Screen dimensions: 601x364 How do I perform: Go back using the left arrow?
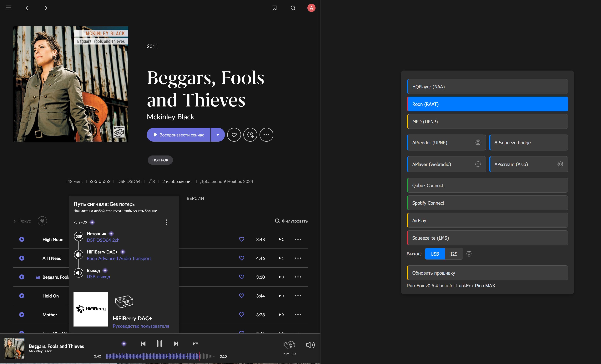pos(27,8)
